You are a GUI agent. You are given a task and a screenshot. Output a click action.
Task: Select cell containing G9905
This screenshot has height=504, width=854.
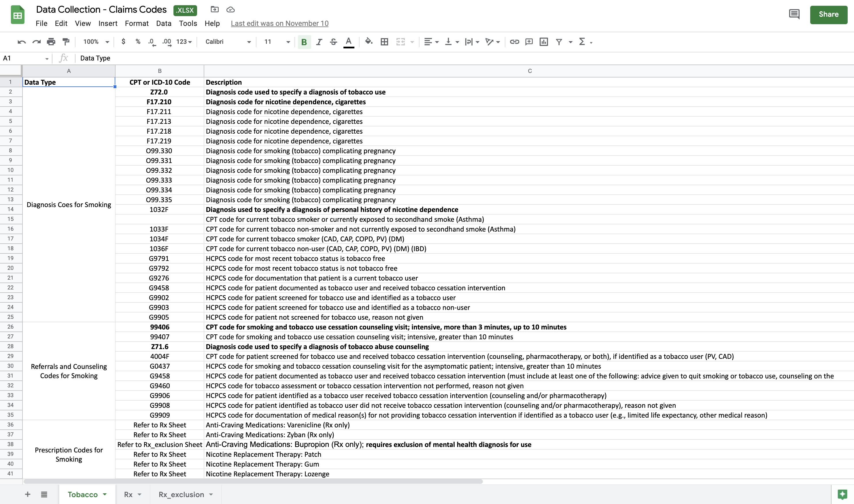160,317
